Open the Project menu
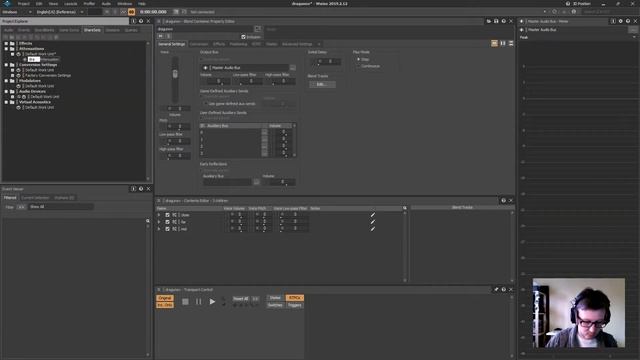This screenshot has height=360, width=640. tap(24, 3)
